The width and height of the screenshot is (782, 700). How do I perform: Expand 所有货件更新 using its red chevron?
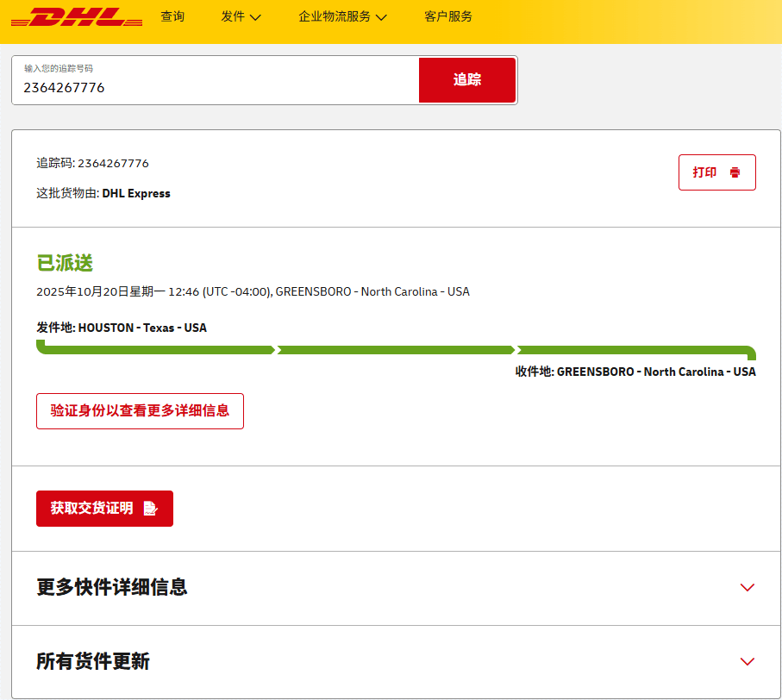click(747, 662)
